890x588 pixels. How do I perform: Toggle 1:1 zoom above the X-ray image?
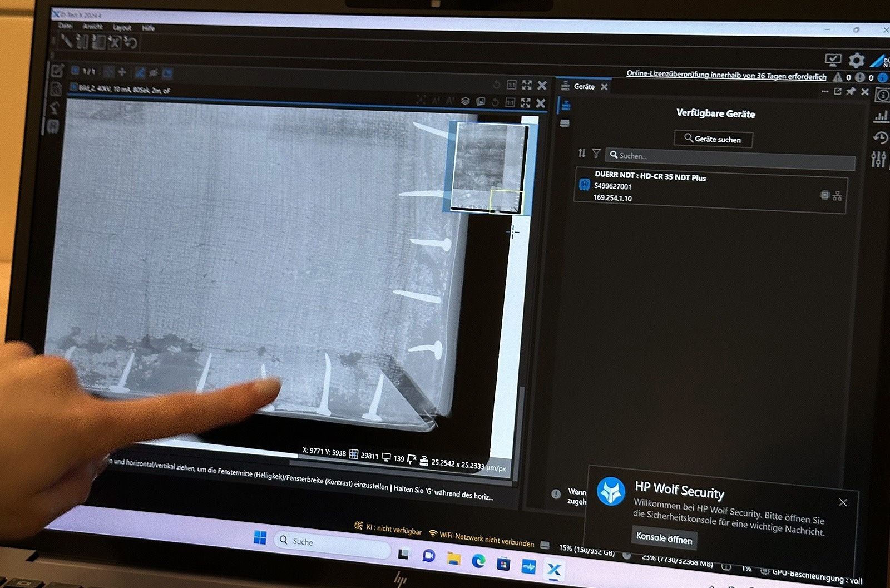tap(510, 102)
